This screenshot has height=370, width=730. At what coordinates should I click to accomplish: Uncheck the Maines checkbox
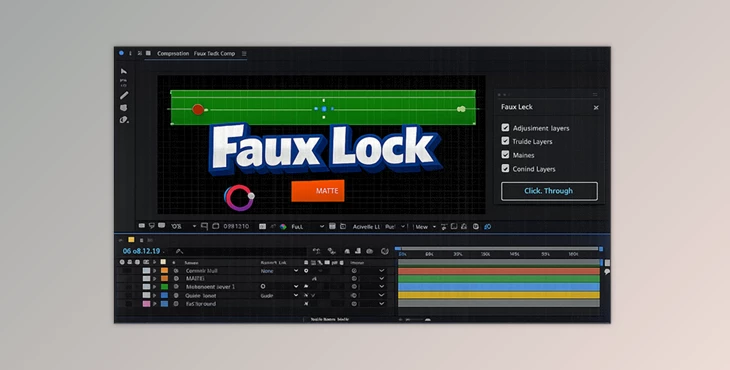point(505,155)
